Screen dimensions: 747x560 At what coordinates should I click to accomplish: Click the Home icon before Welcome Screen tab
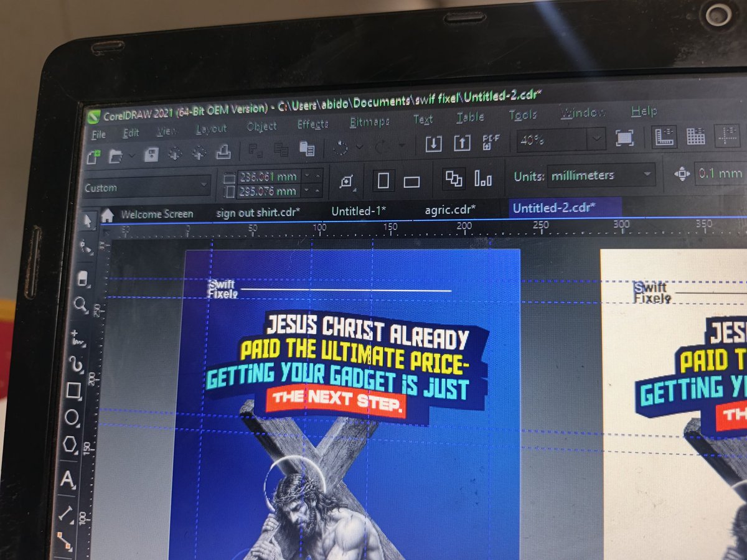click(x=107, y=215)
